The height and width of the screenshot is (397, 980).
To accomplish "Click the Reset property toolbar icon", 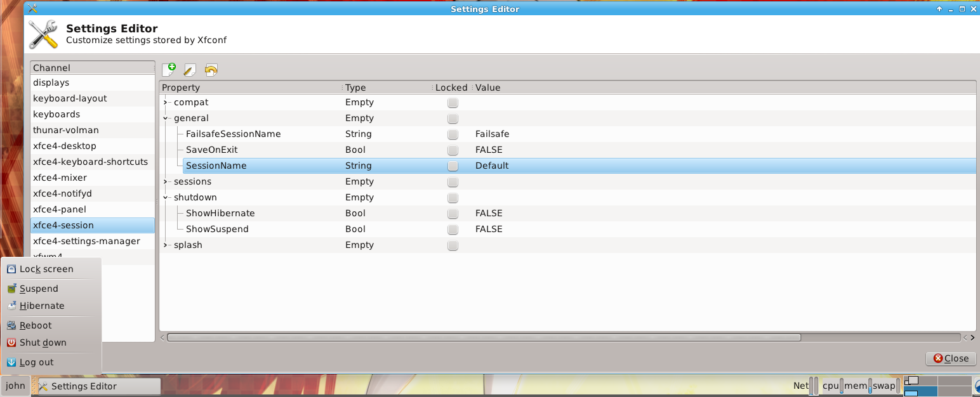I will [x=211, y=70].
